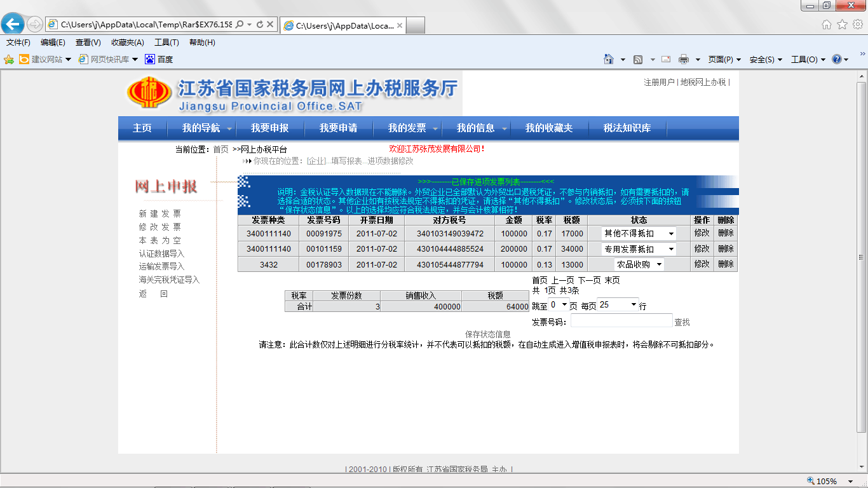Refresh the page using the reload icon
Viewport: 868px width, 488px height.
(259, 24)
